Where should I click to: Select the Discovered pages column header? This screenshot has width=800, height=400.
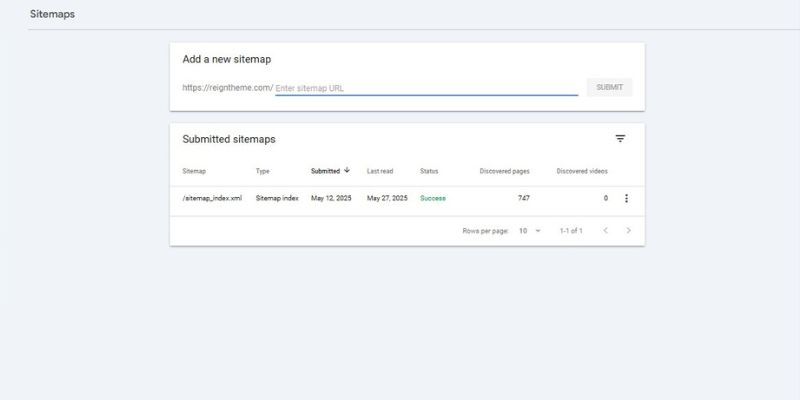pyautogui.click(x=504, y=171)
